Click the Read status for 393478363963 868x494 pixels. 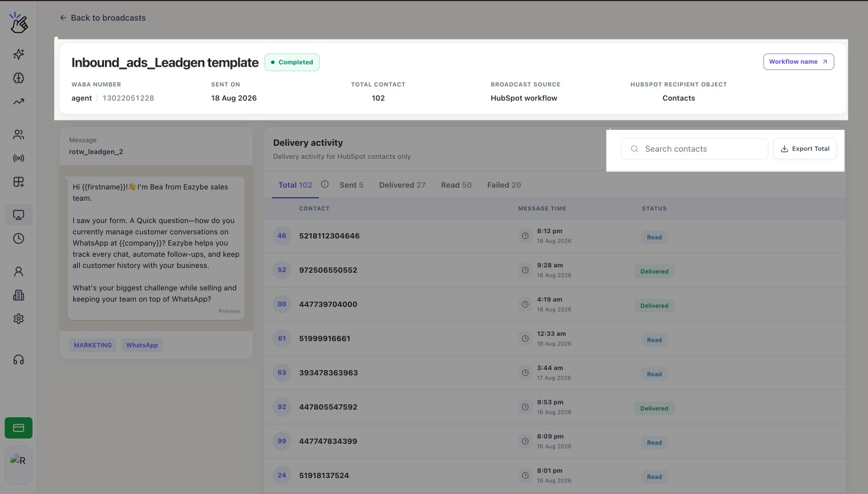click(x=654, y=374)
